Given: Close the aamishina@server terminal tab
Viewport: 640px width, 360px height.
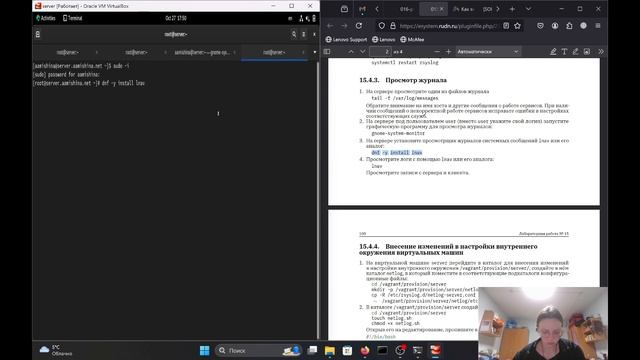Looking at the screenshot, I should coord(234,52).
